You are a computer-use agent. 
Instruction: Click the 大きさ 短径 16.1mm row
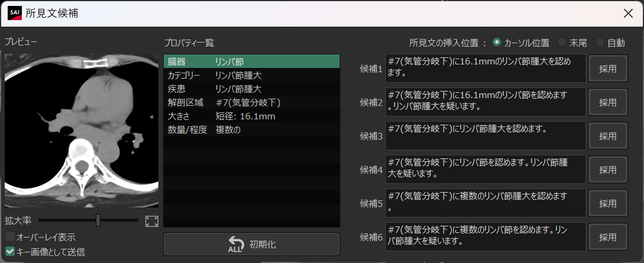click(251, 116)
